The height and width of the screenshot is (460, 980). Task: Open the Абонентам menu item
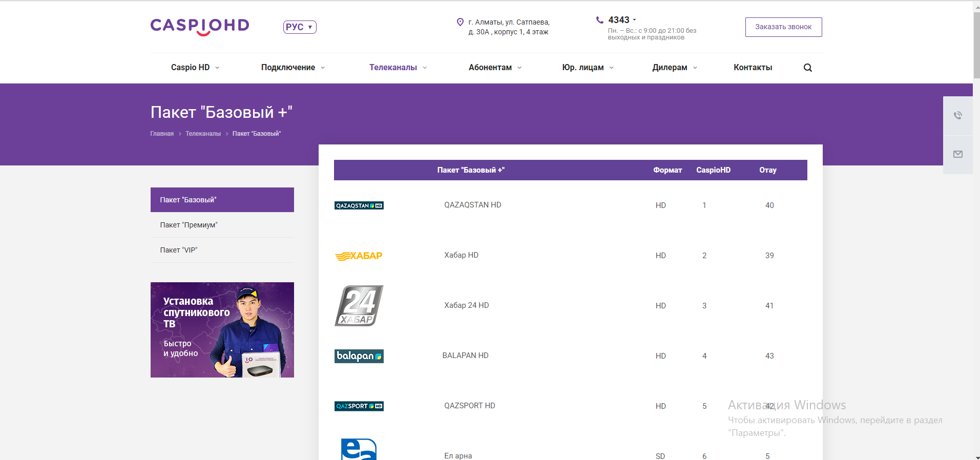pyautogui.click(x=490, y=68)
